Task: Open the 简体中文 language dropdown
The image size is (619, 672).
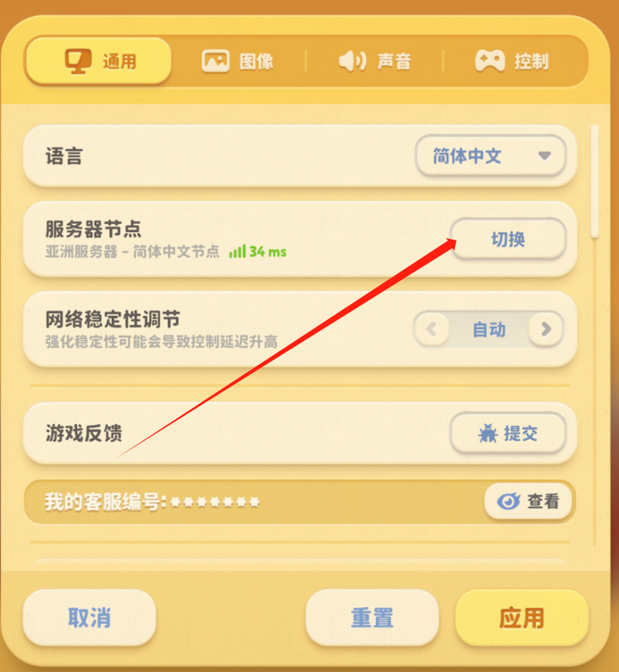Action: 491,156
